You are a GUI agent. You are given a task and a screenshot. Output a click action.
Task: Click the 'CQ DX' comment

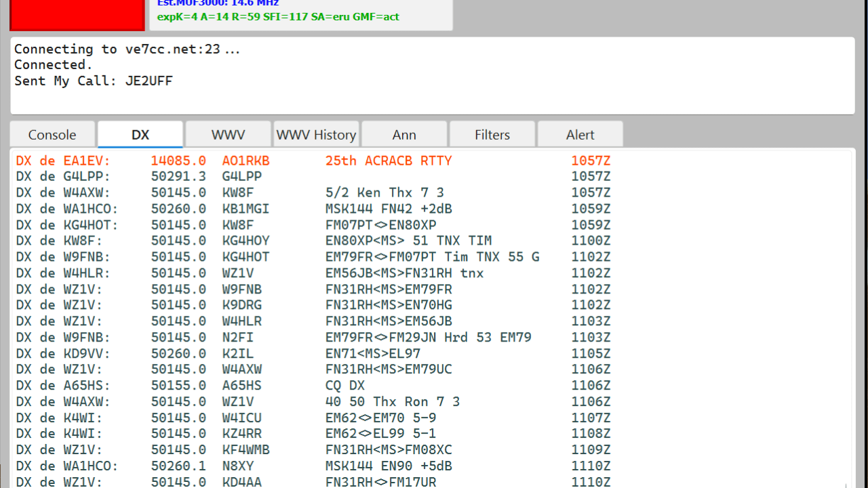click(x=345, y=386)
